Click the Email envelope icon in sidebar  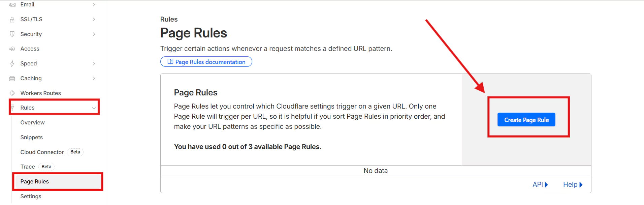tap(12, 5)
